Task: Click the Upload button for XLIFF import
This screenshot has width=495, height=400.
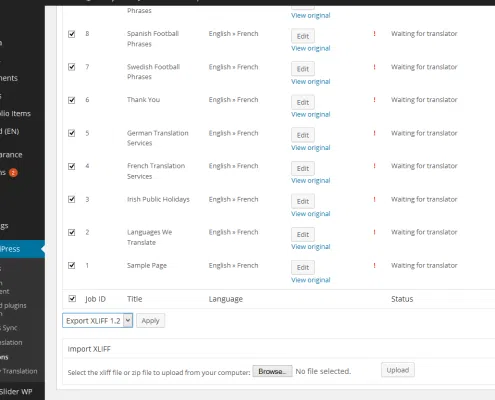Action: (x=398, y=370)
